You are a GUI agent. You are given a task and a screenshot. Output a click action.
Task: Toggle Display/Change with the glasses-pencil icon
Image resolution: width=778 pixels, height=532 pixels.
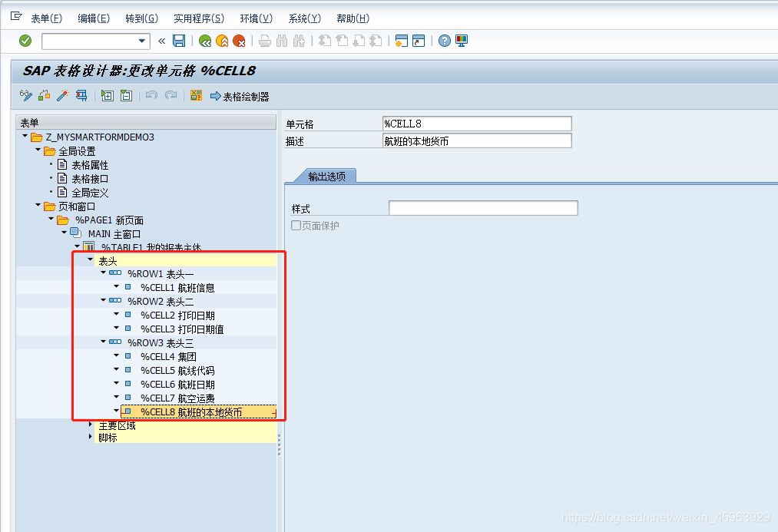(x=26, y=95)
